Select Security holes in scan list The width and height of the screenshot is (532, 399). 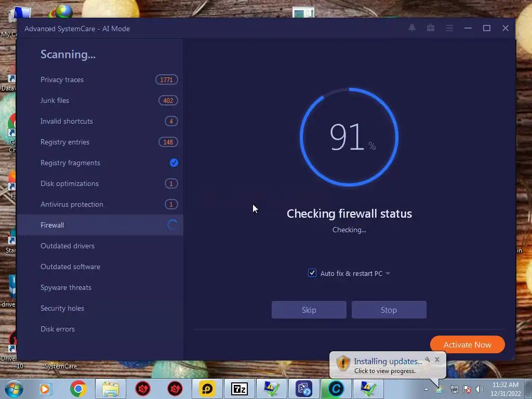(x=100, y=308)
